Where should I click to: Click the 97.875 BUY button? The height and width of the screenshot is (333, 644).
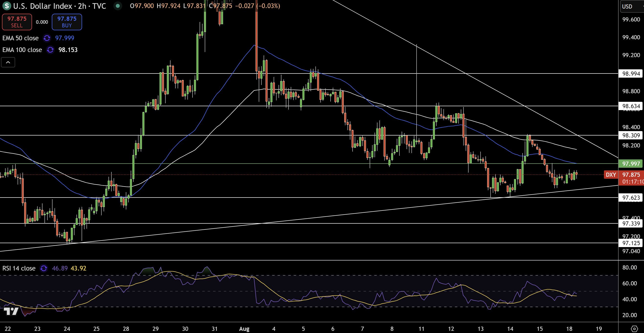(67, 22)
